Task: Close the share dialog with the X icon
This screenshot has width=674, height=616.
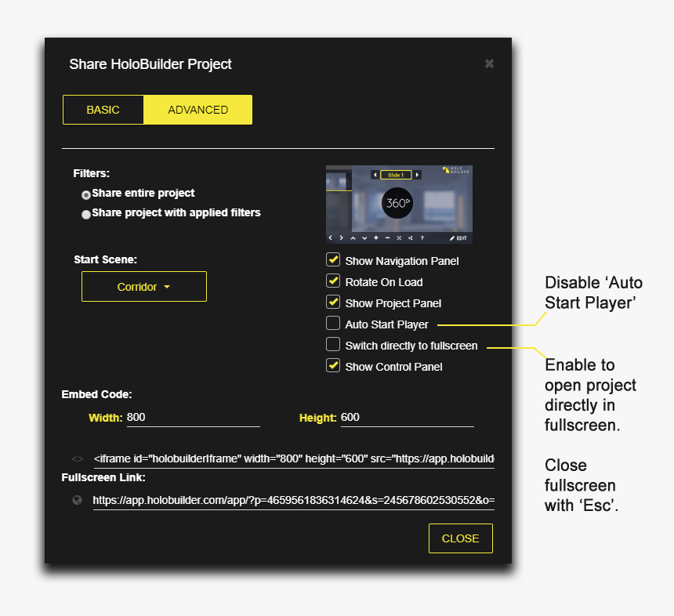Action: pyautogui.click(x=489, y=63)
